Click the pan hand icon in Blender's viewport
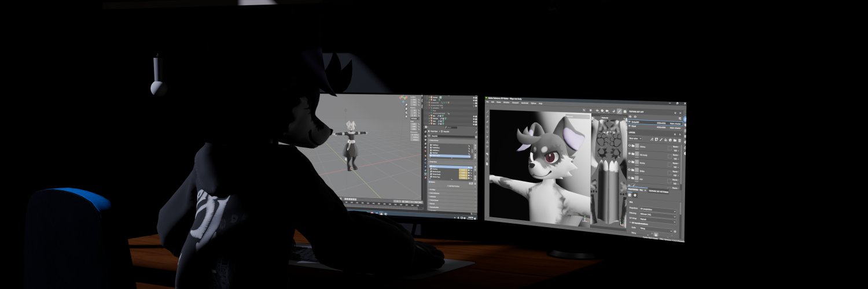 click(x=406, y=109)
